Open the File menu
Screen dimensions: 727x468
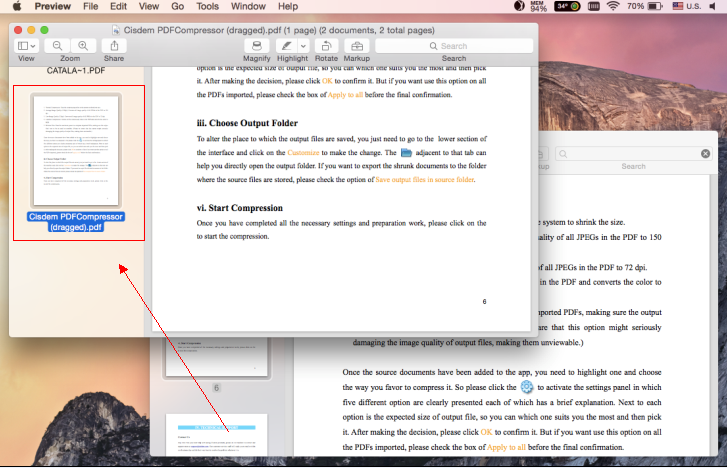tap(90, 6)
